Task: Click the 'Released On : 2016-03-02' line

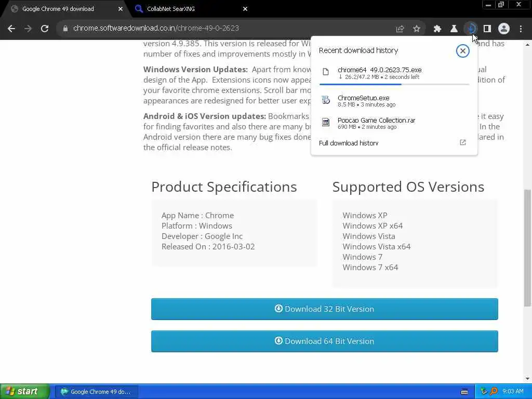Action: click(208, 247)
